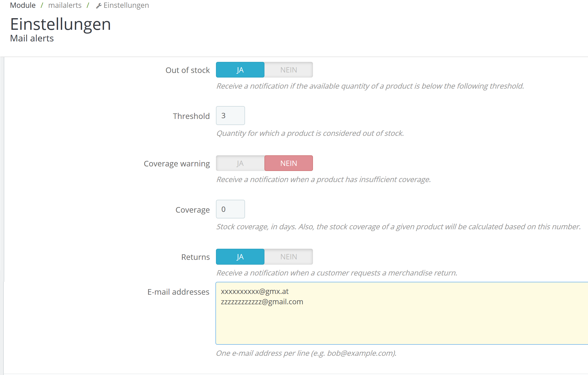Click the zzzzzzzzzzzz@gmail.com address line
This screenshot has height=375, width=588.
262,302
